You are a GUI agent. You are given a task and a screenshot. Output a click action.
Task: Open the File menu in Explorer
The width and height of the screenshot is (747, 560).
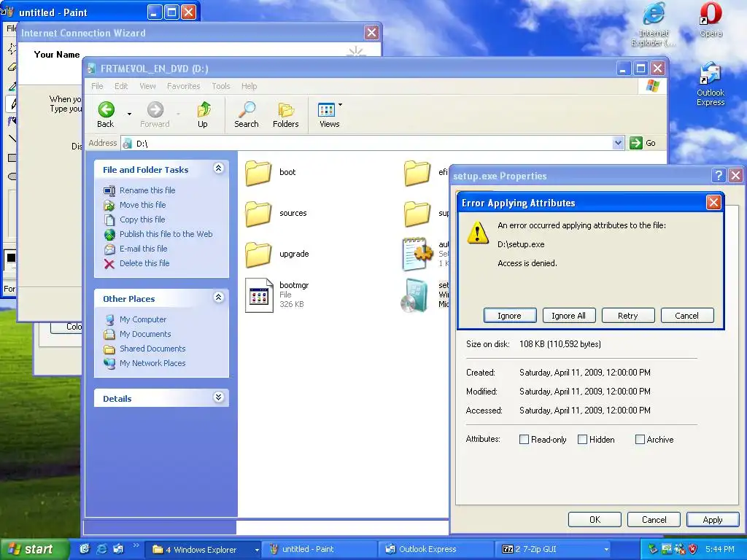click(97, 86)
